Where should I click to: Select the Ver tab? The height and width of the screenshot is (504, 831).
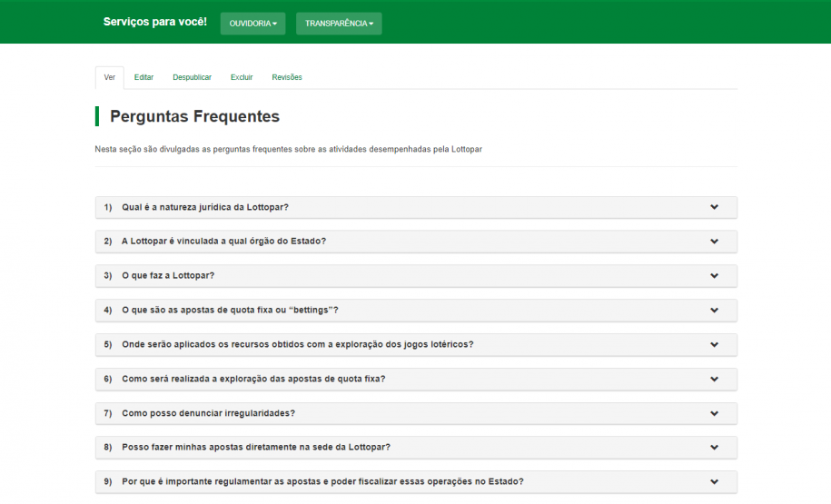click(x=109, y=77)
